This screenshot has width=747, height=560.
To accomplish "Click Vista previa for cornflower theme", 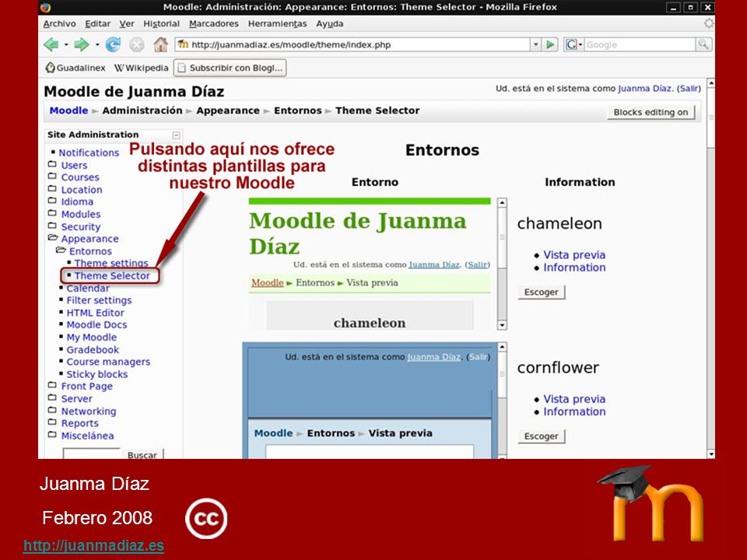I will (574, 399).
